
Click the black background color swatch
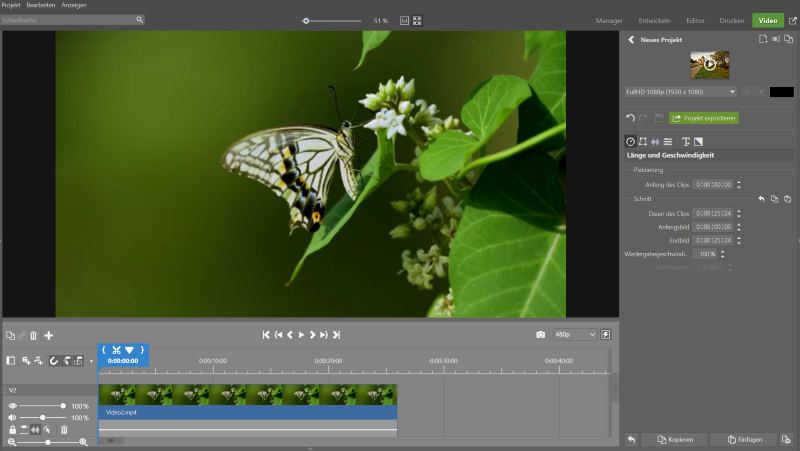(x=782, y=92)
